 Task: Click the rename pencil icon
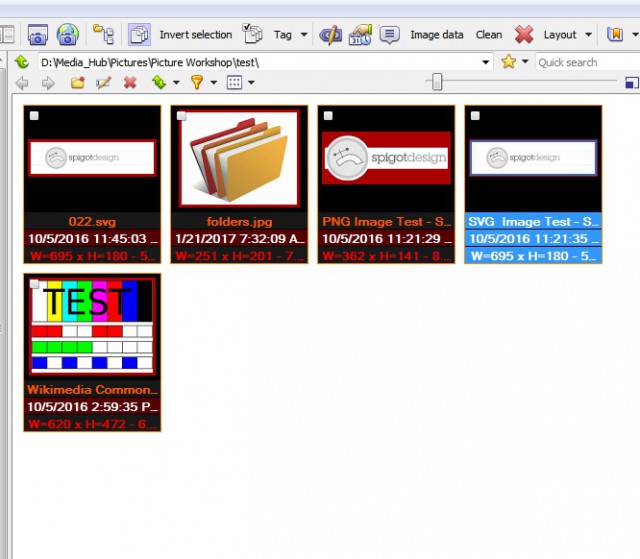tap(104, 83)
